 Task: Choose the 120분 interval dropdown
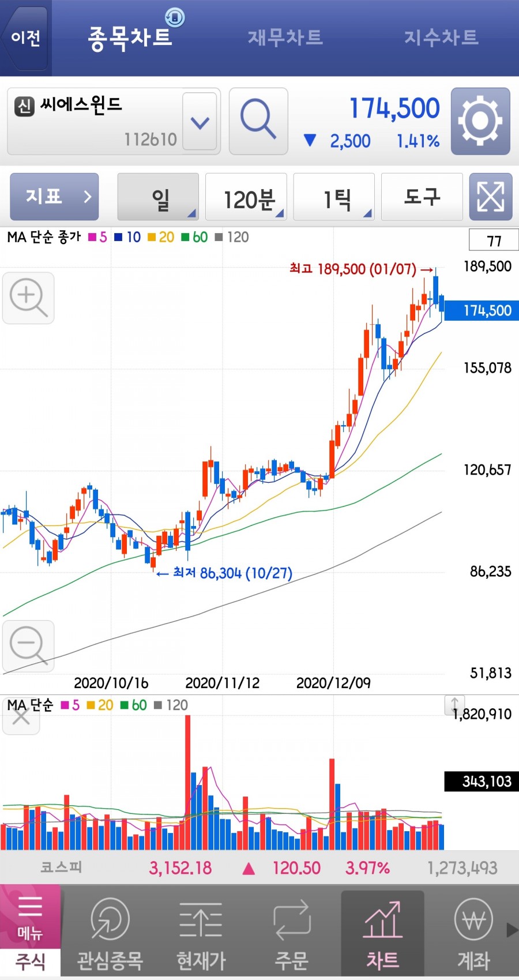tap(246, 197)
